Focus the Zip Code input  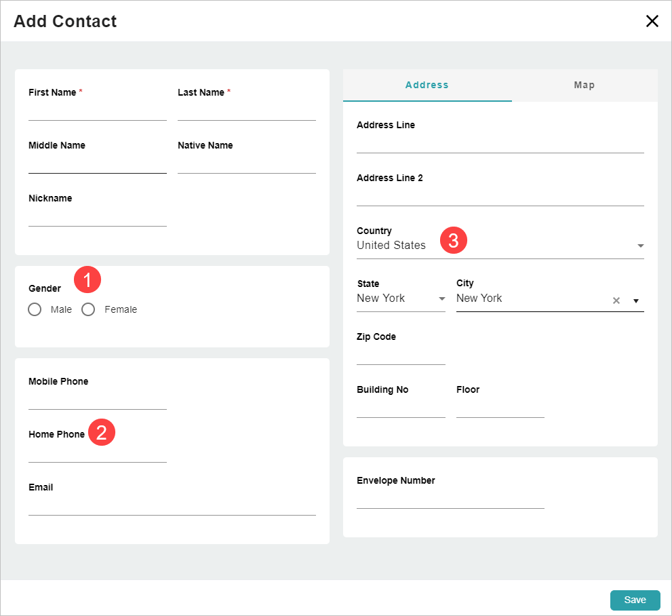tap(401, 356)
